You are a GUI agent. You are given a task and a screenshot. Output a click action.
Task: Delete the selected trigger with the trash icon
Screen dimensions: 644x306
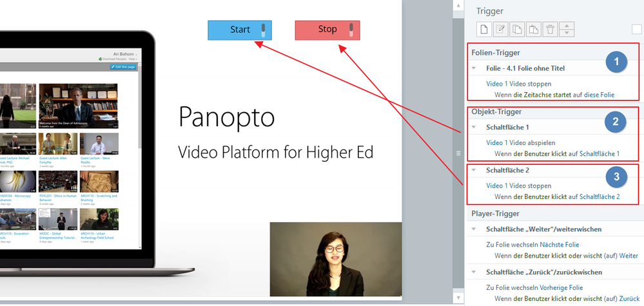551,30
